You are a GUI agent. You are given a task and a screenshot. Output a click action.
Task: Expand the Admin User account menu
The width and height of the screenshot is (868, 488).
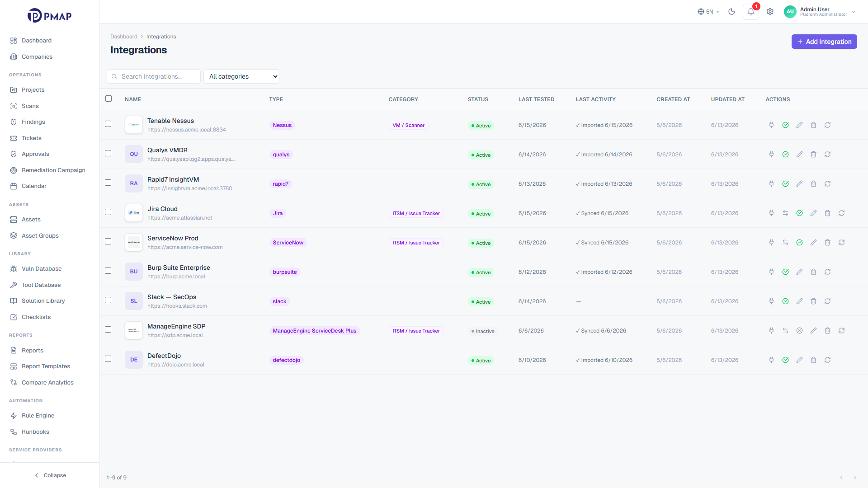coord(820,12)
